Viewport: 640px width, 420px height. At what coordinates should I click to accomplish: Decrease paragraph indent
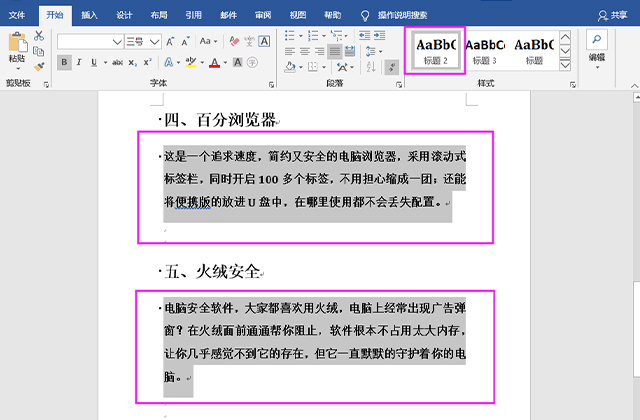[364, 36]
